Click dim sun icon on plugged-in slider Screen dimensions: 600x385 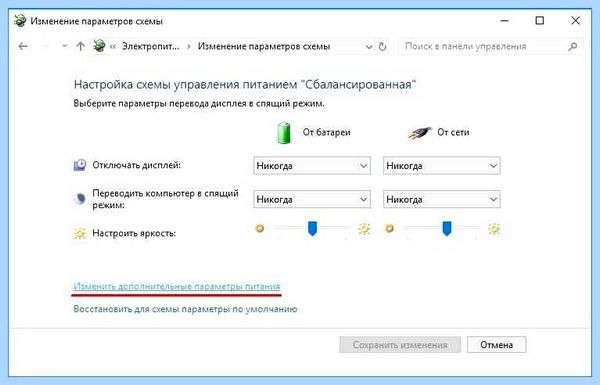390,228
